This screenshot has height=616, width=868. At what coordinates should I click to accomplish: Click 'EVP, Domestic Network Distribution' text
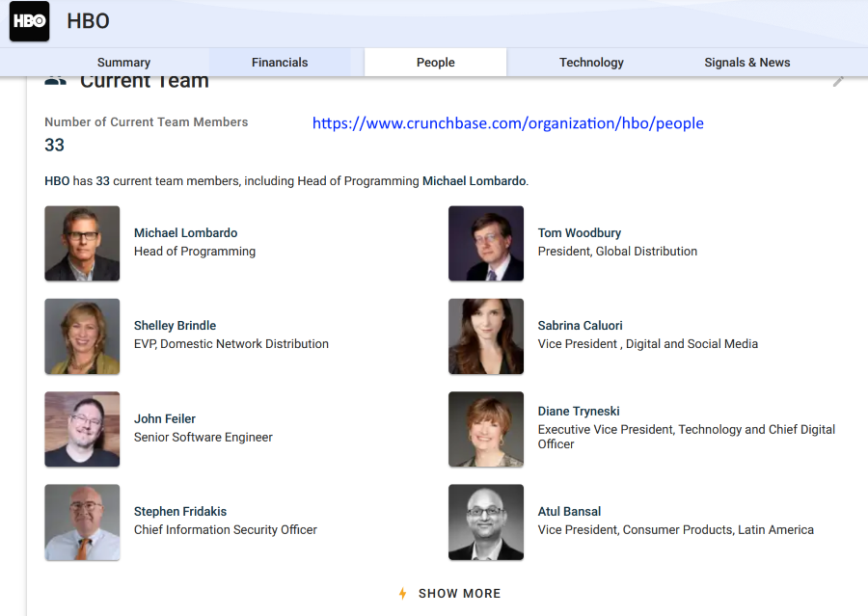pyautogui.click(x=231, y=344)
